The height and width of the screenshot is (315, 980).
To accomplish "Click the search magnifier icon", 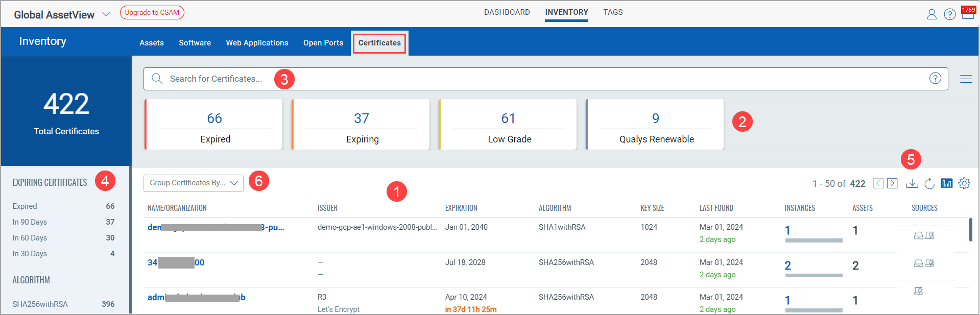I will (x=157, y=79).
